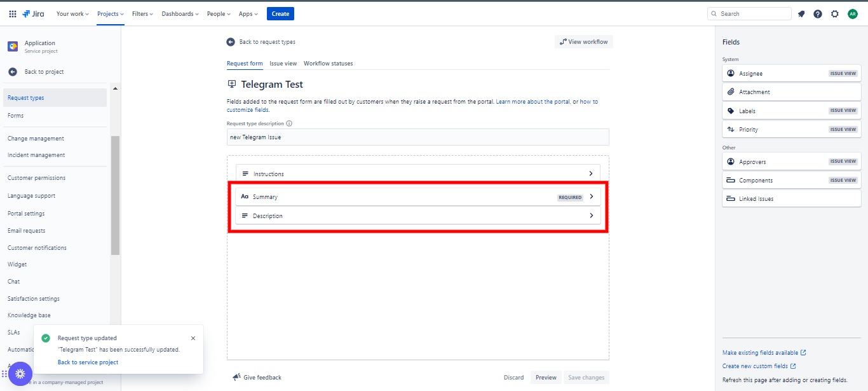Expand the Summary field row
Viewport: 868px width, 391px height.
click(591, 197)
